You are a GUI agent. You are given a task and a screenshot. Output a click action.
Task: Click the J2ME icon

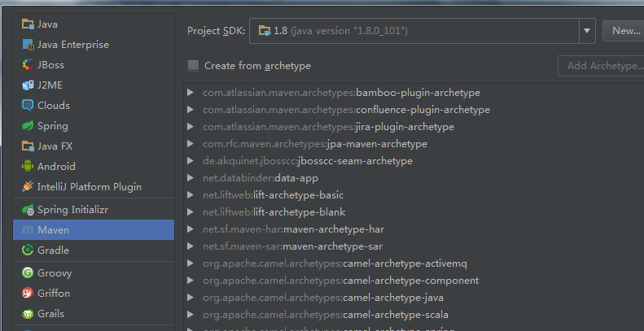pyautogui.click(x=28, y=85)
